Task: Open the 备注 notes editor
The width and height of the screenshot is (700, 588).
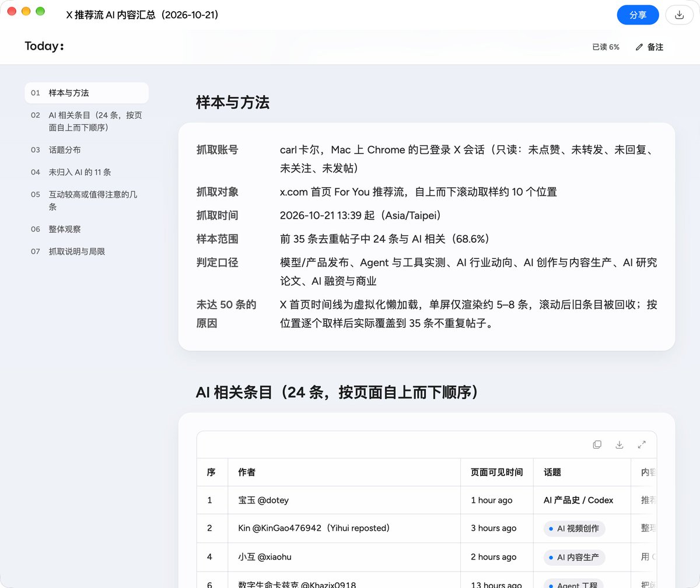Action: pos(650,47)
